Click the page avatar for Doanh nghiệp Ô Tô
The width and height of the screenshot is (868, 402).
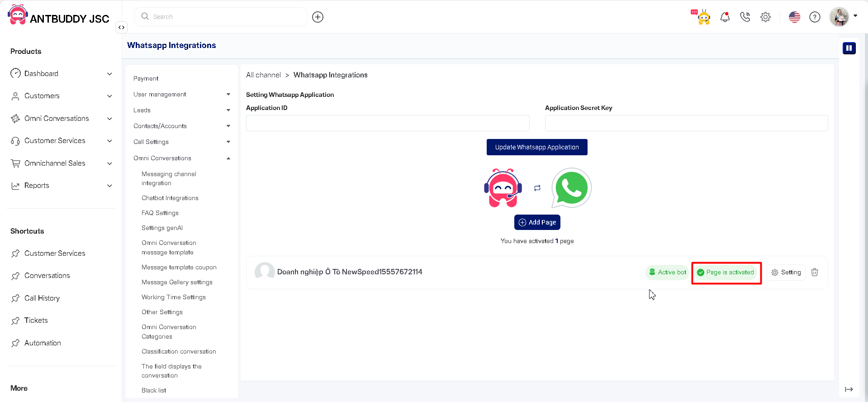(x=265, y=272)
